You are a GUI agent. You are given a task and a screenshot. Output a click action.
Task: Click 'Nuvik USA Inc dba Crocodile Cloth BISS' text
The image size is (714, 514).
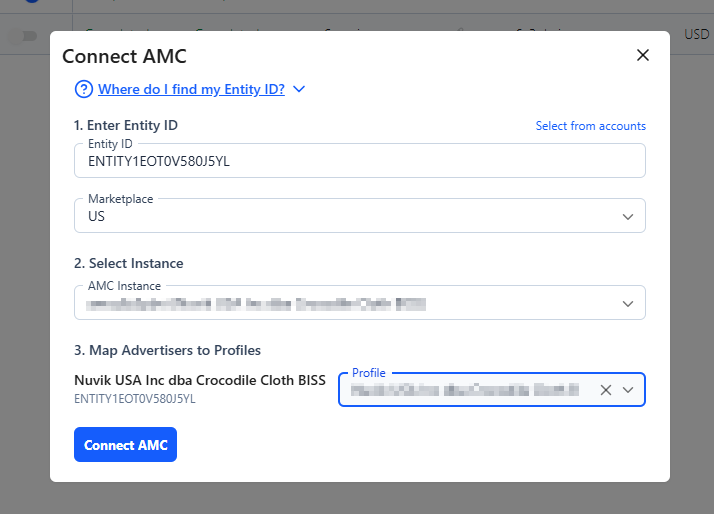[x=200, y=380]
